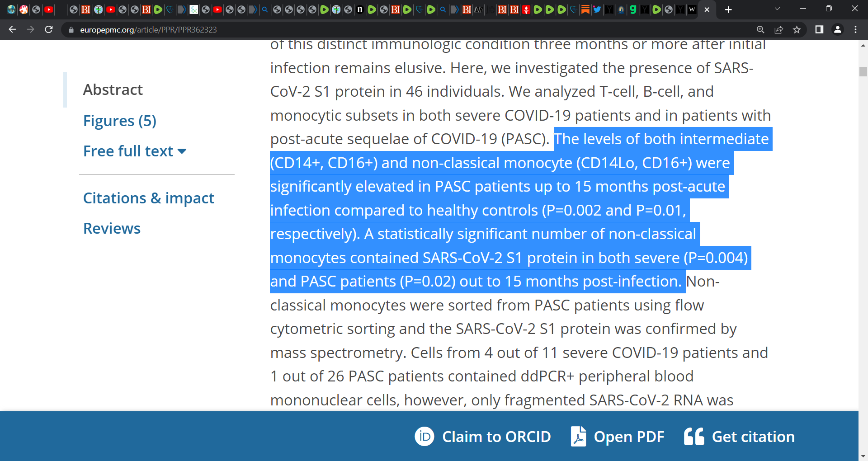Open the Chrome three-dot menu
The width and height of the screenshot is (868, 461).
pos(855,30)
